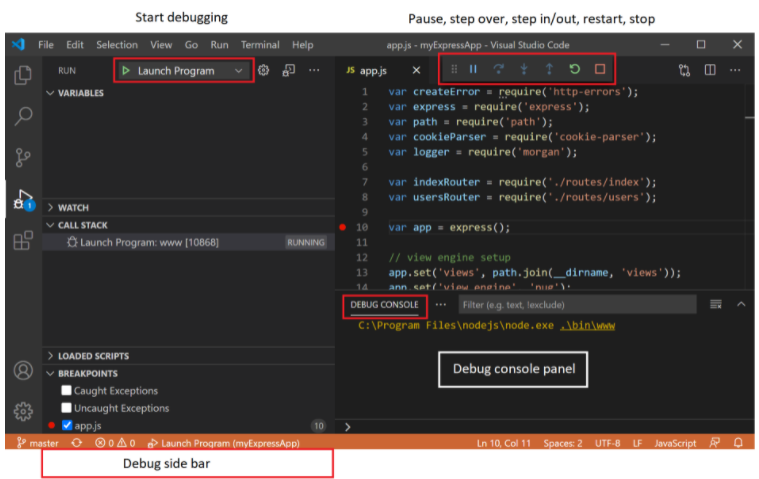Click the master branch in status bar
The height and width of the screenshot is (479, 759).
click(x=38, y=443)
